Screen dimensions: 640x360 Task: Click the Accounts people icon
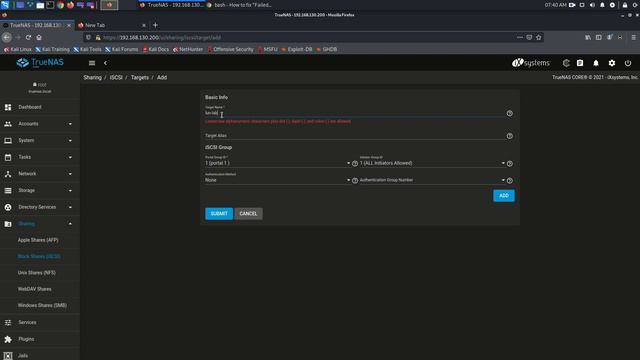(8, 124)
